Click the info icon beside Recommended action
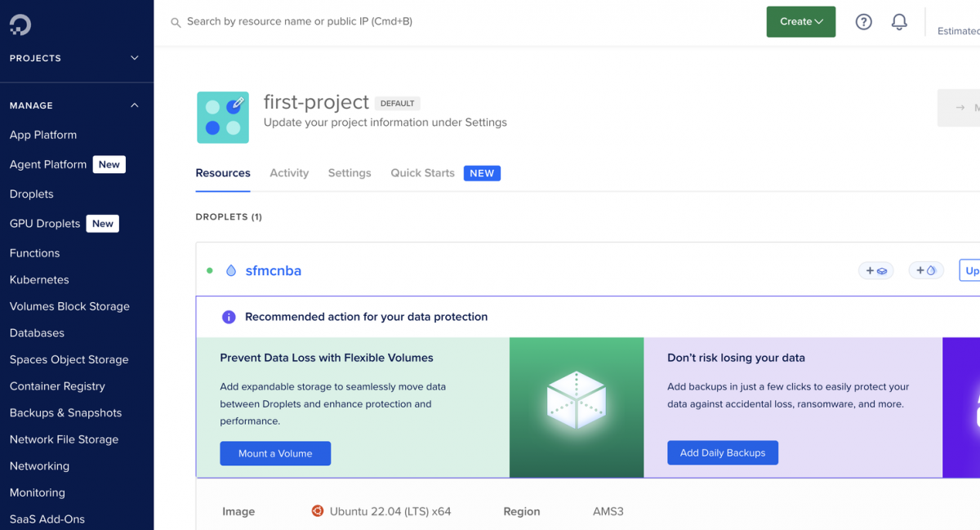980x530 pixels. tap(229, 317)
